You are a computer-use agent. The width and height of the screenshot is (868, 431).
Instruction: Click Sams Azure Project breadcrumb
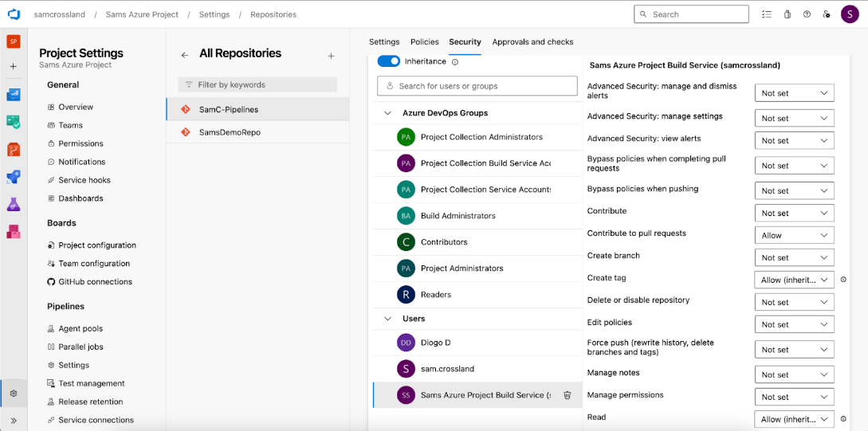click(x=142, y=14)
